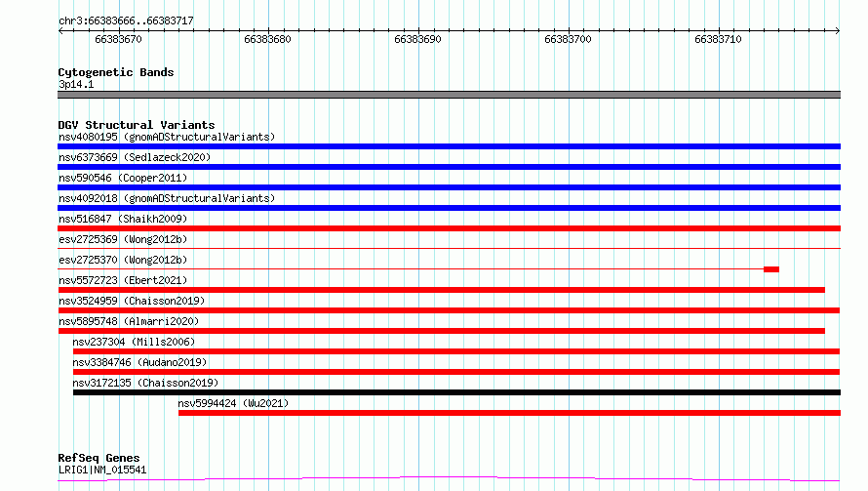Open variant nsv590546 (Cooper2011) label
Image resolution: width=868 pixels, height=491 pixels.
click(123, 178)
